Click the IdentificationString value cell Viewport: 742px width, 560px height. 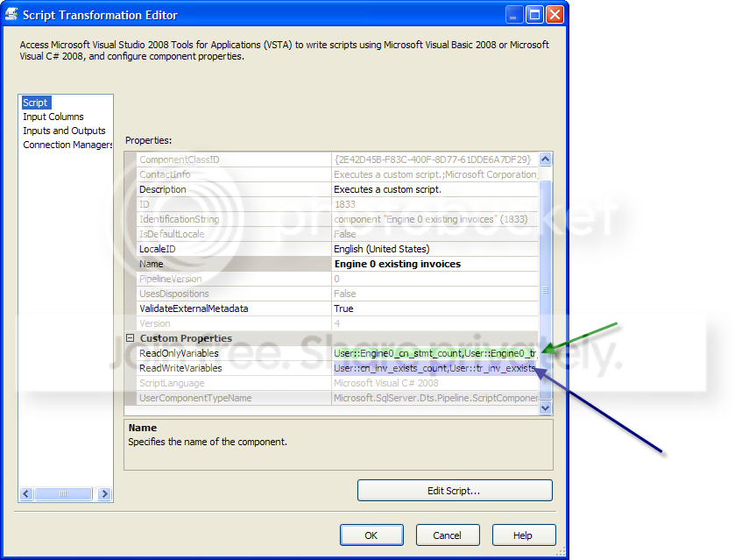[x=435, y=219]
